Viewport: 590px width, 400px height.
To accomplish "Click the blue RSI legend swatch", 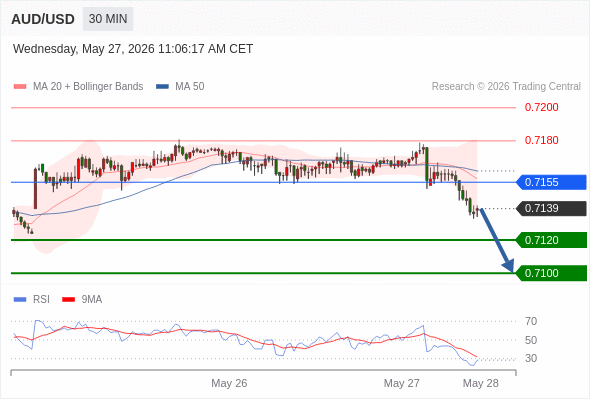I will point(20,300).
